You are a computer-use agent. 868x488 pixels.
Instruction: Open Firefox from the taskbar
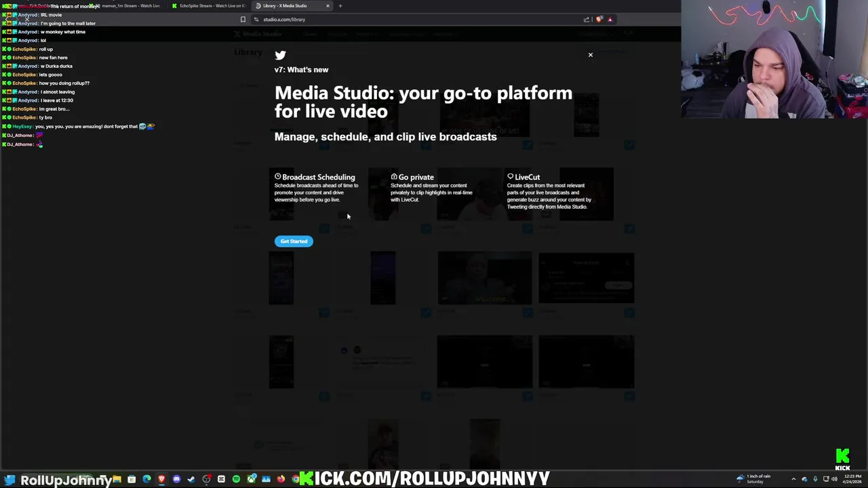pyautogui.click(x=281, y=479)
